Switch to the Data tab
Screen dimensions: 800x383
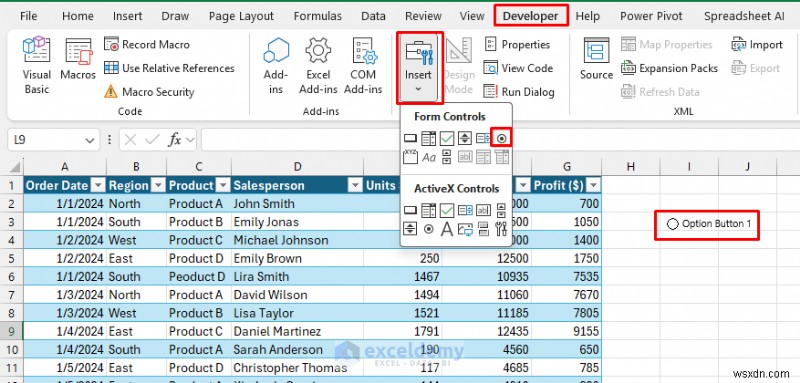point(373,16)
